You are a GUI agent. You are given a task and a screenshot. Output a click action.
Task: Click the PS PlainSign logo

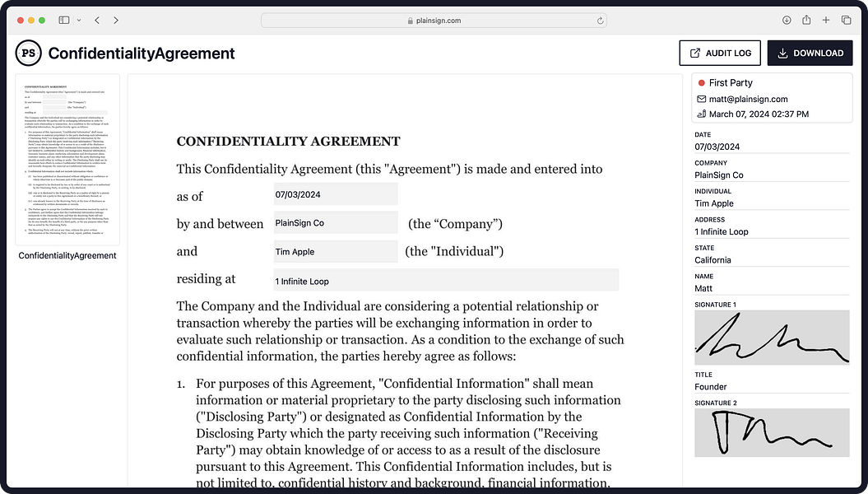(x=28, y=54)
